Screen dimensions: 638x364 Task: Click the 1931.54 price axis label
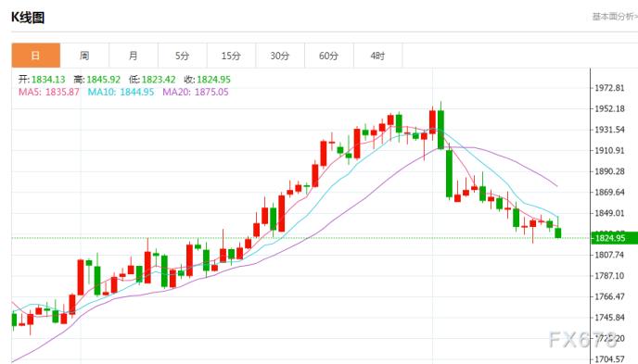pyautogui.click(x=609, y=130)
